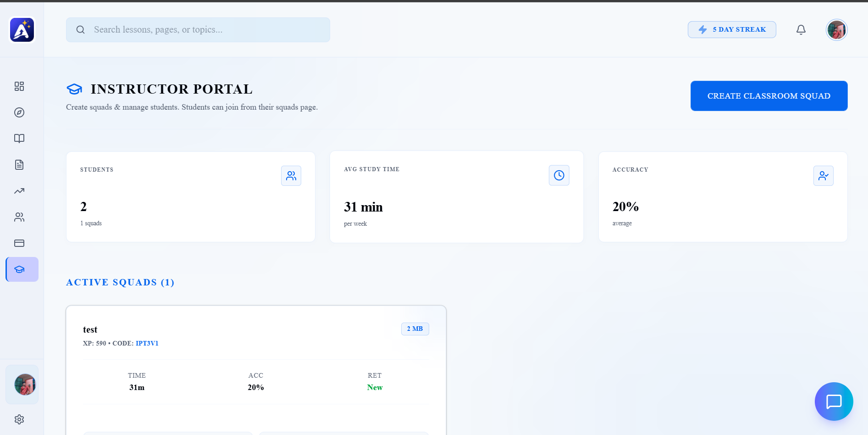Click the sidebar profile avatar at bottom
Screen dimensions: 868x435
(x=25, y=385)
